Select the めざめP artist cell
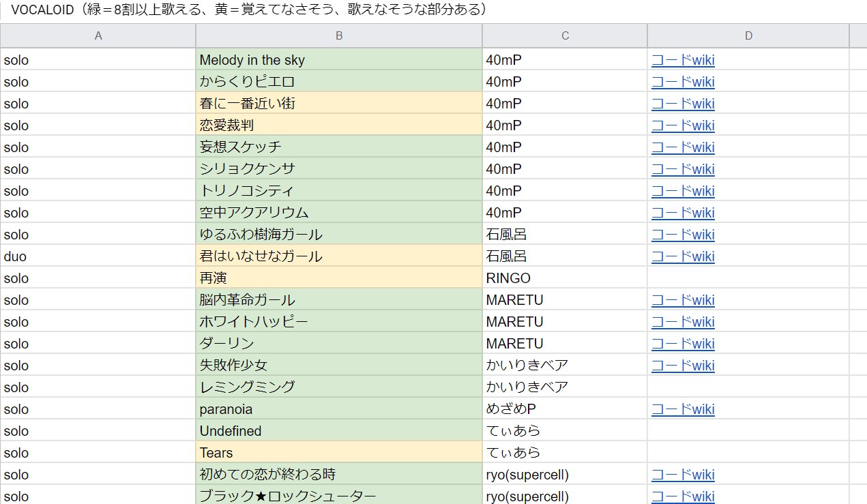This screenshot has height=504, width=867. click(x=565, y=409)
